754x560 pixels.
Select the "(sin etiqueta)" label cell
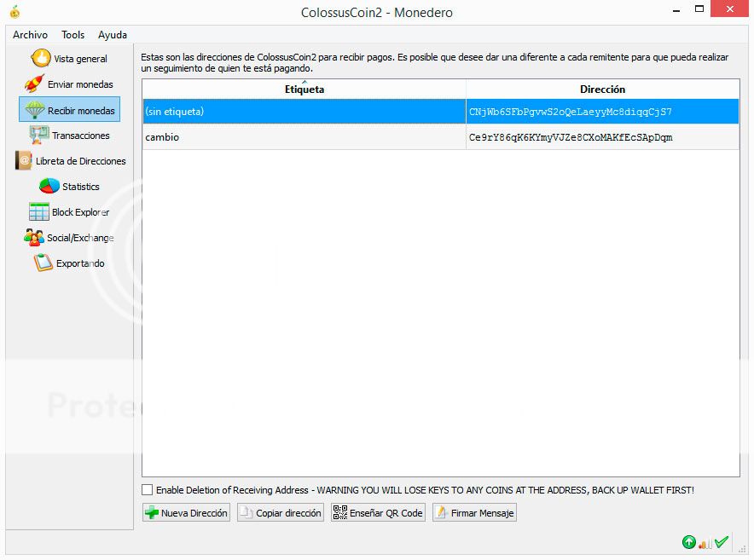coord(304,112)
